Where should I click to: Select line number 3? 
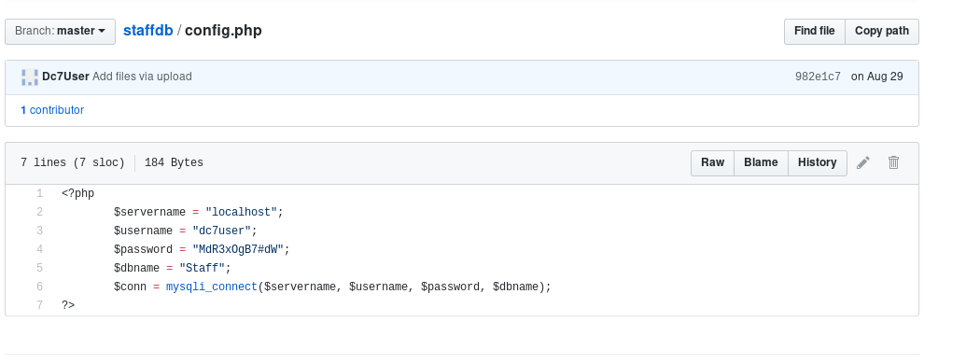[x=39, y=231]
